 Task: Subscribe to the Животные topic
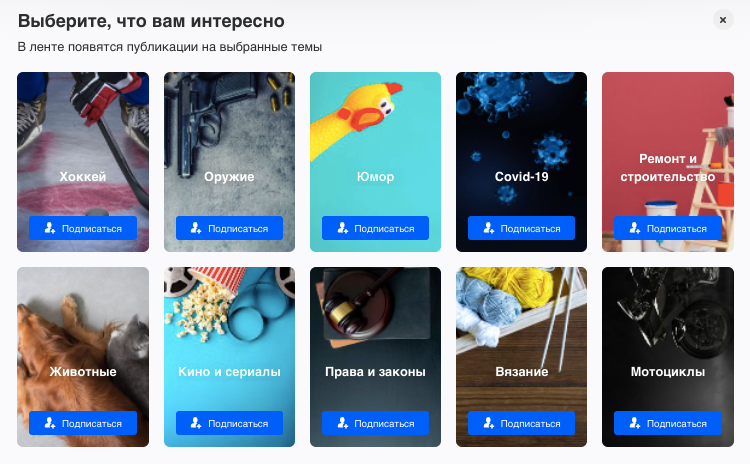pyautogui.click(x=83, y=423)
